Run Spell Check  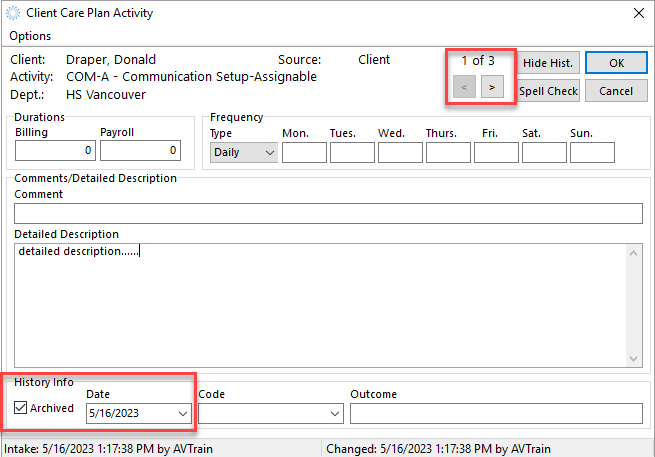point(548,91)
